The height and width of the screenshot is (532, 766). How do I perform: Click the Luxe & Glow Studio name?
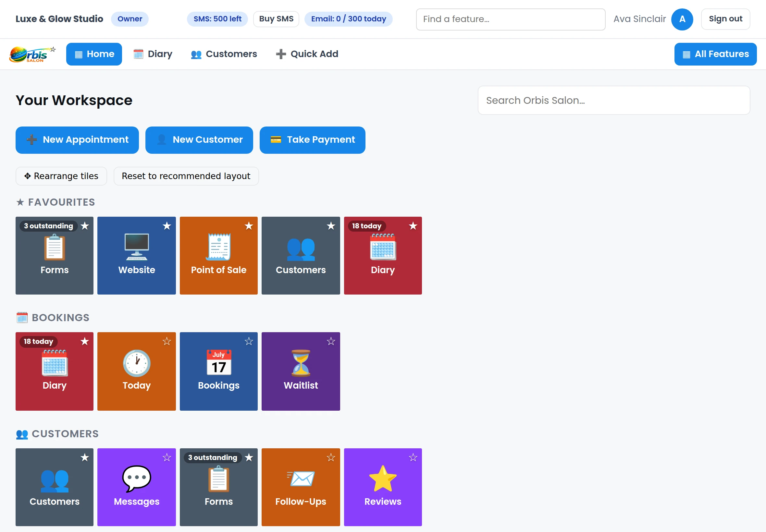59,19
